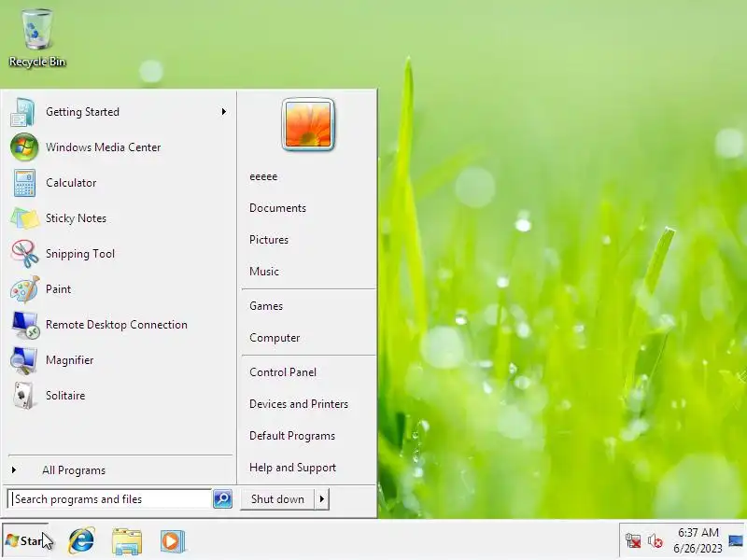Screen dimensions: 747x560
Task: Open Calculator using its icon
Action: tap(24, 183)
